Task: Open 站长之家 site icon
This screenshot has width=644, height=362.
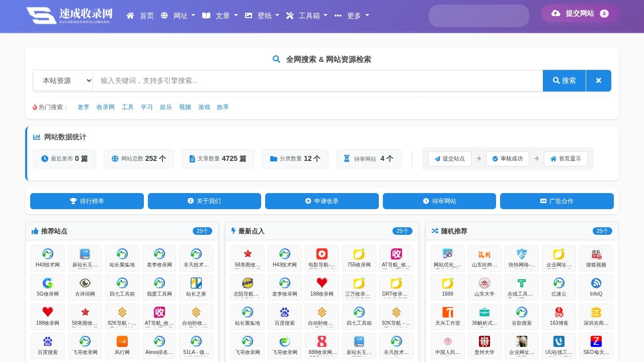Action: tap(196, 288)
